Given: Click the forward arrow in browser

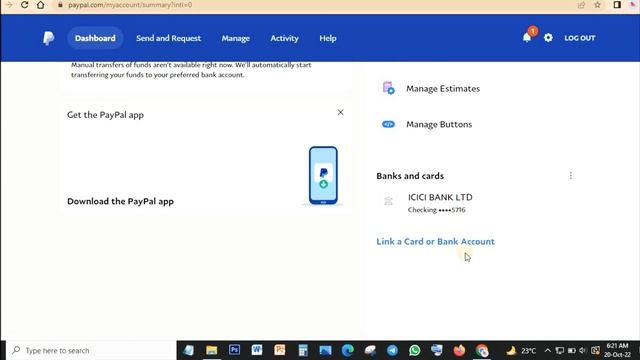Looking at the screenshot, I should (9, 5).
